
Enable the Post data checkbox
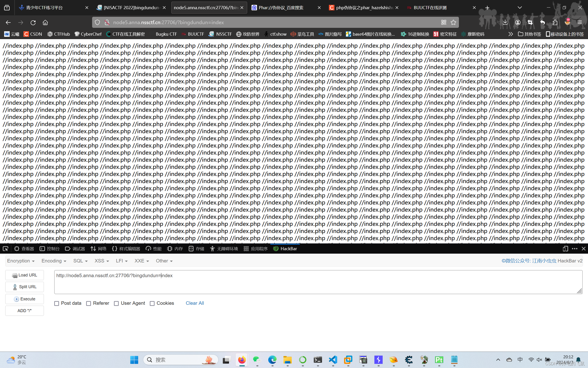click(x=57, y=303)
